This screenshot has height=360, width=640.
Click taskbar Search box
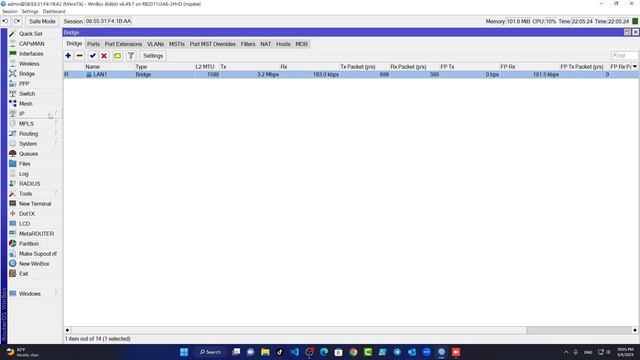(x=210, y=352)
